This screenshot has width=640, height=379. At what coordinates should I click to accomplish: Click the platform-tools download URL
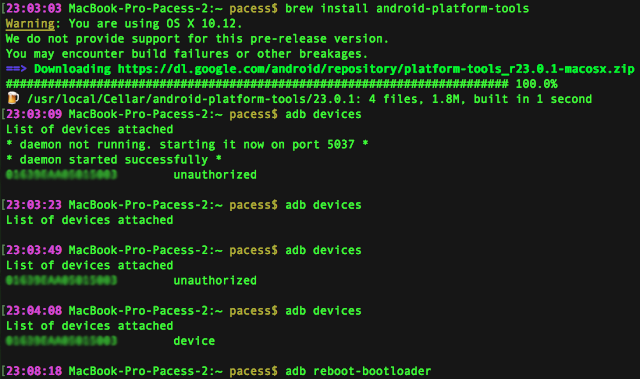click(376, 69)
